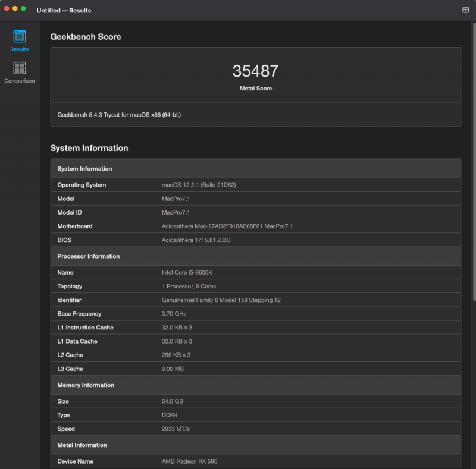Click the L3 Cache row
Screen dimensions: 476x469
pos(255,369)
